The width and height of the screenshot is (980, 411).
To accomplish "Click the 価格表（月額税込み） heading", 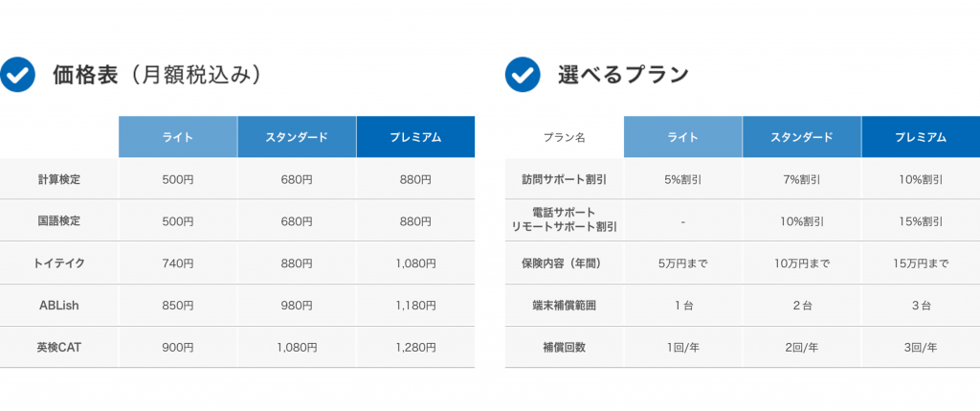I will pyautogui.click(x=157, y=75).
